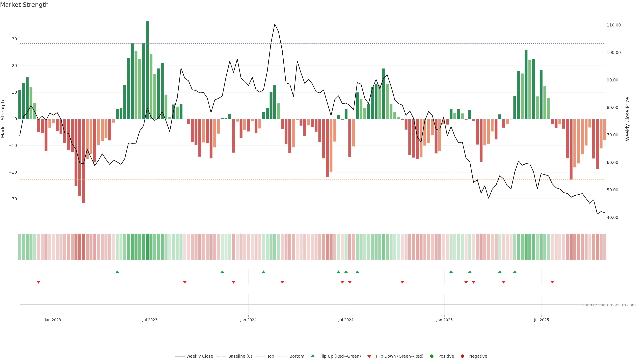
Task: Click the 110.00 right axis tick label
Action: click(x=613, y=25)
